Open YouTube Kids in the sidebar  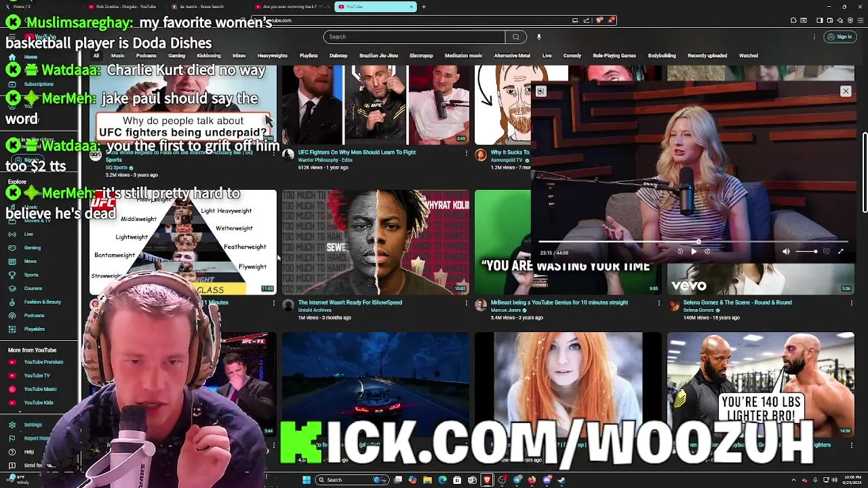coord(38,403)
